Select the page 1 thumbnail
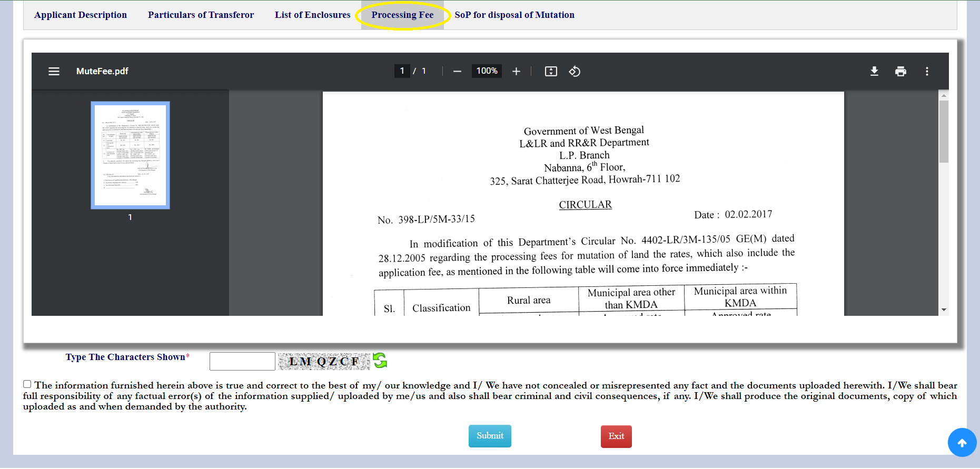Viewport: 980px width, 469px height. click(x=130, y=155)
